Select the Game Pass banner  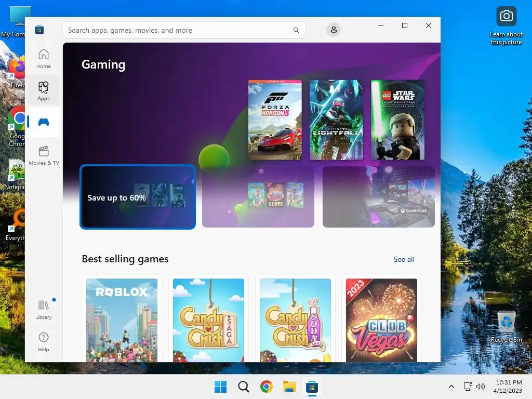pos(379,197)
